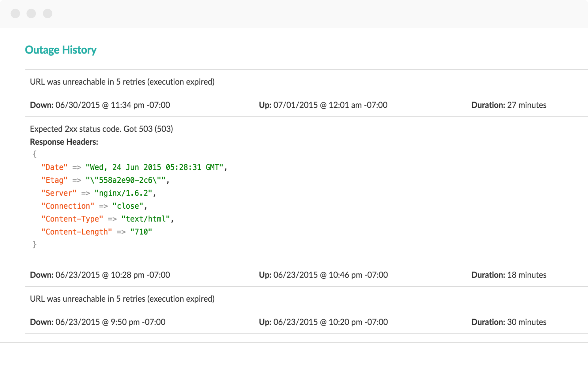The width and height of the screenshot is (588, 376).
Task: Click the opening curly brace of headers
Action: click(35, 154)
